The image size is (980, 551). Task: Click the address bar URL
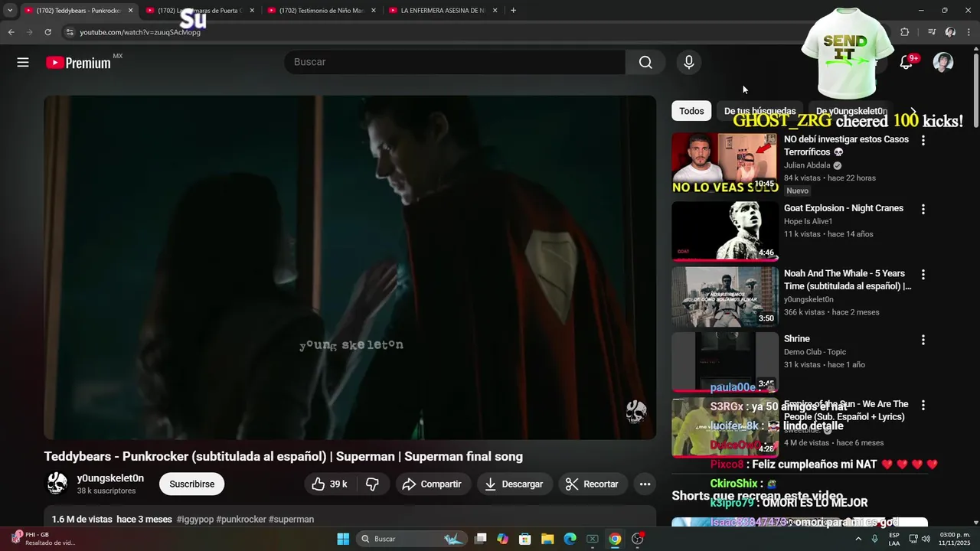tap(140, 32)
